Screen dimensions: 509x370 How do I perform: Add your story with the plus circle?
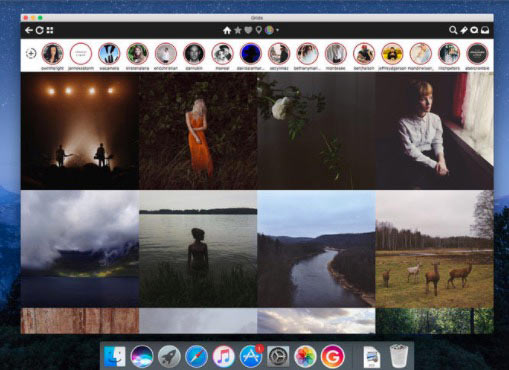[31, 53]
